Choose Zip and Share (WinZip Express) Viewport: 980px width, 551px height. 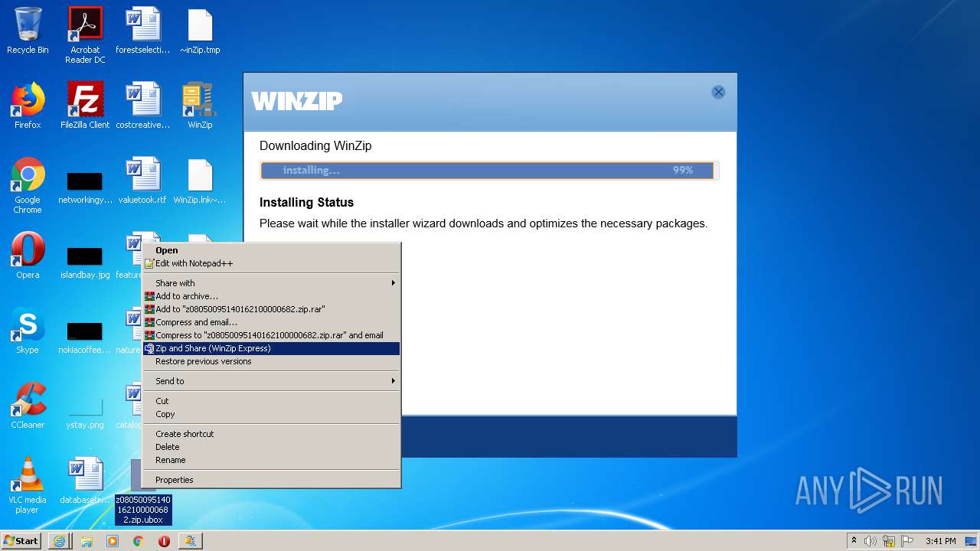272,348
